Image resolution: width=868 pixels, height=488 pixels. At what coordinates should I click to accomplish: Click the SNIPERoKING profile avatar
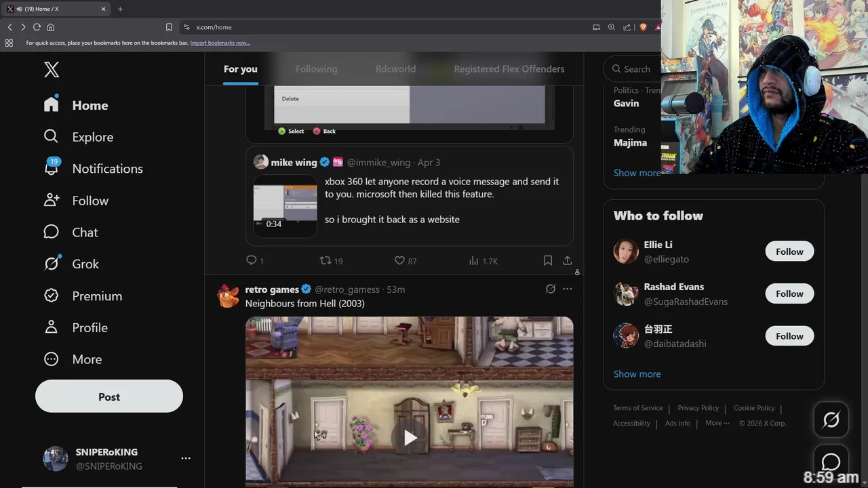point(56,458)
